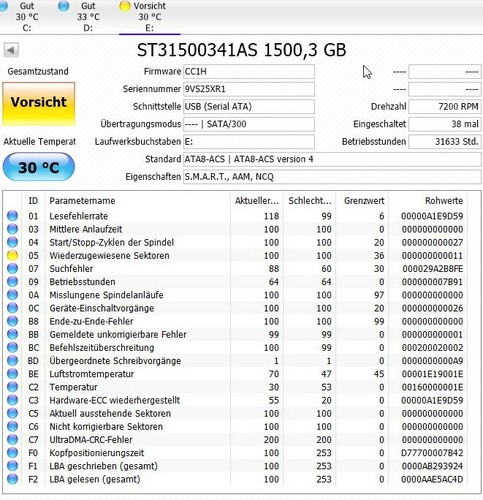This screenshot has width=483, height=500.
Task: Click the blue orb beside UltraDMA-CRC-Fehler
Action: pos(12,439)
